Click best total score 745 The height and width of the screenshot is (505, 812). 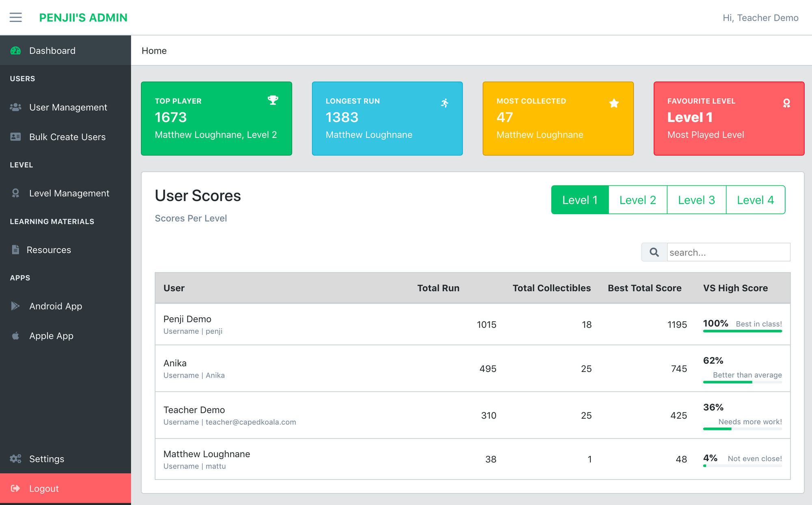[679, 369]
